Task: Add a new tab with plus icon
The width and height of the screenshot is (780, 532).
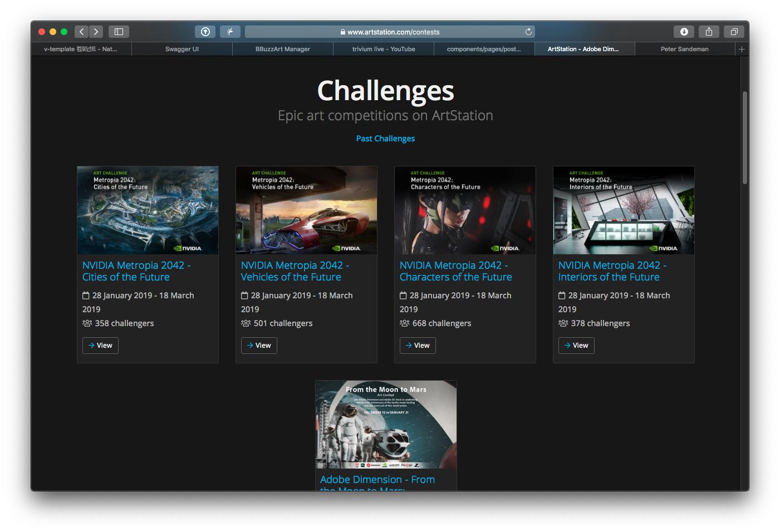Action: click(x=742, y=49)
